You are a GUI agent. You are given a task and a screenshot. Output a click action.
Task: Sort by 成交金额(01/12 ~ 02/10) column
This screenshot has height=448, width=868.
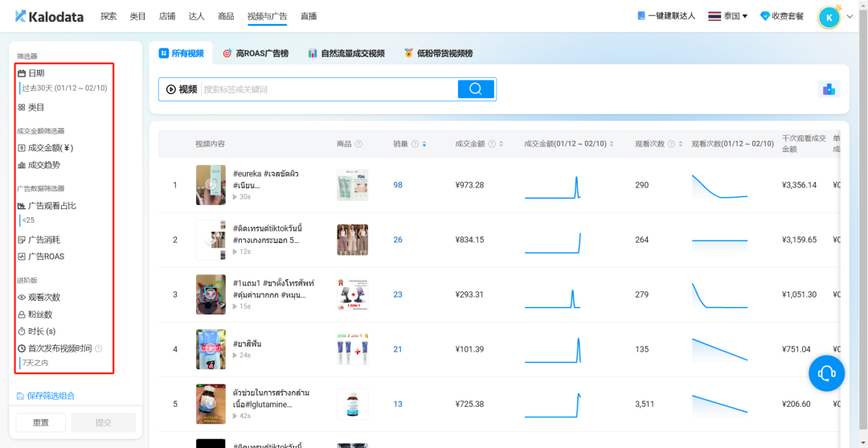pos(612,144)
